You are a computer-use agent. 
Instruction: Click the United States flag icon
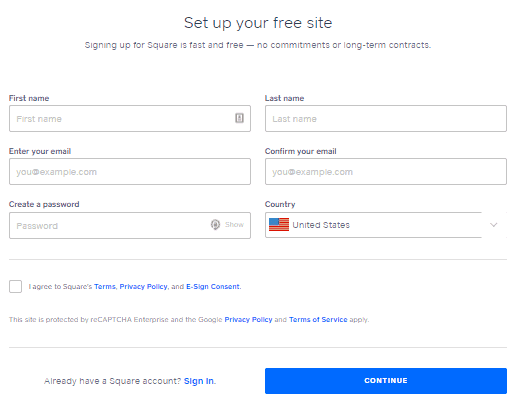click(x=279, y=225)
